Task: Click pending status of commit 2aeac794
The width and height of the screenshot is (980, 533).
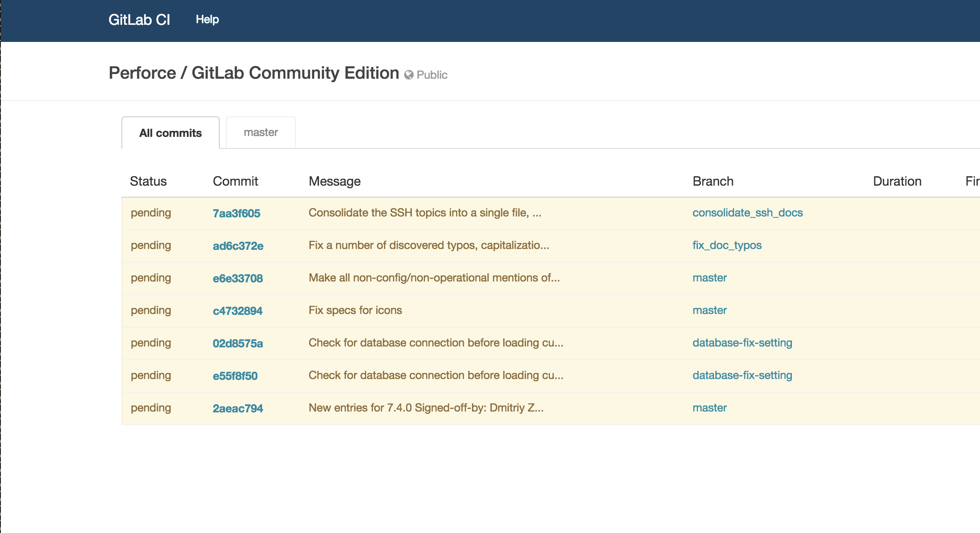Action: (151, 408)
